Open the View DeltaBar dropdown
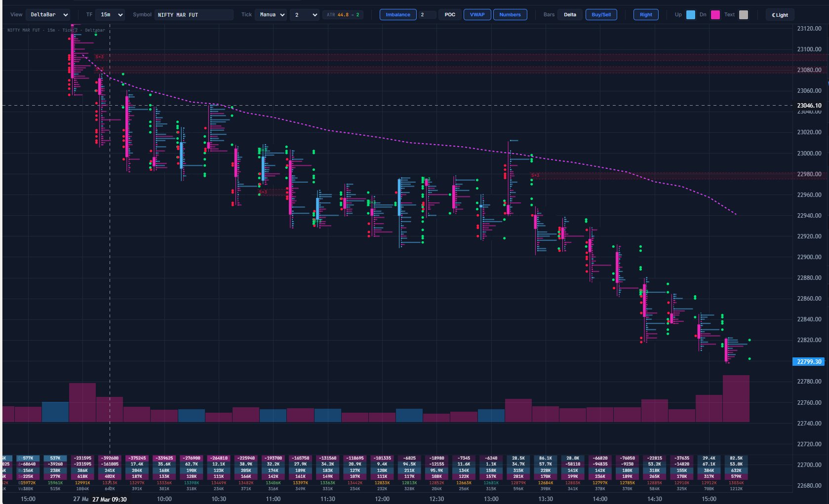The width and height of the screenshot is (829, 504). click(x=48, y=15)
